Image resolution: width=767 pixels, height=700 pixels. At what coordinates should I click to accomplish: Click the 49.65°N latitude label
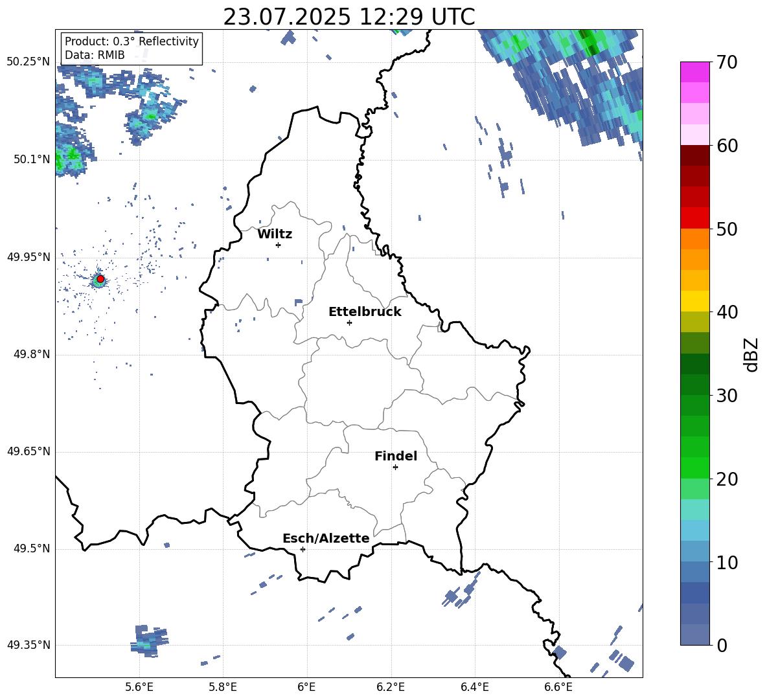29,451
